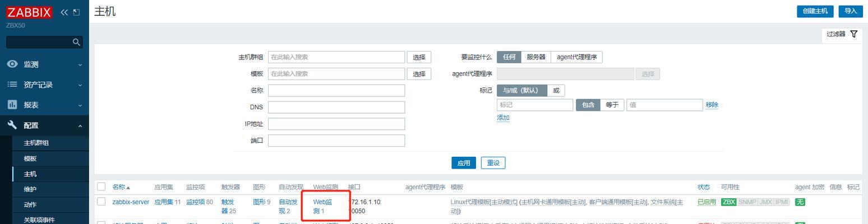Click the eye icon for 监测

coord(12,64)
